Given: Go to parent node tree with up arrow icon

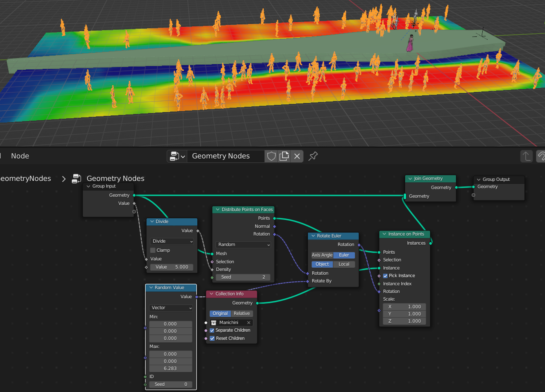Looking at the screenshot, I should click(x=526, y=156).
